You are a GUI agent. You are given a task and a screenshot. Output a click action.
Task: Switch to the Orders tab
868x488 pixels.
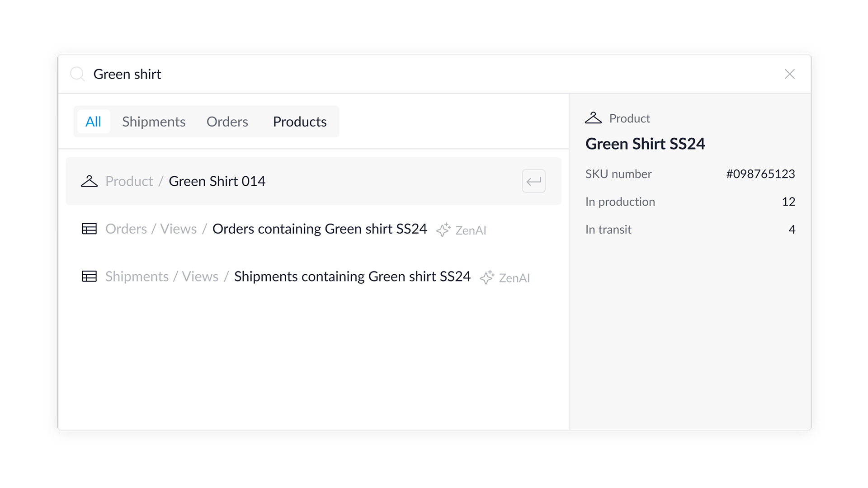(x=227, y=122)
